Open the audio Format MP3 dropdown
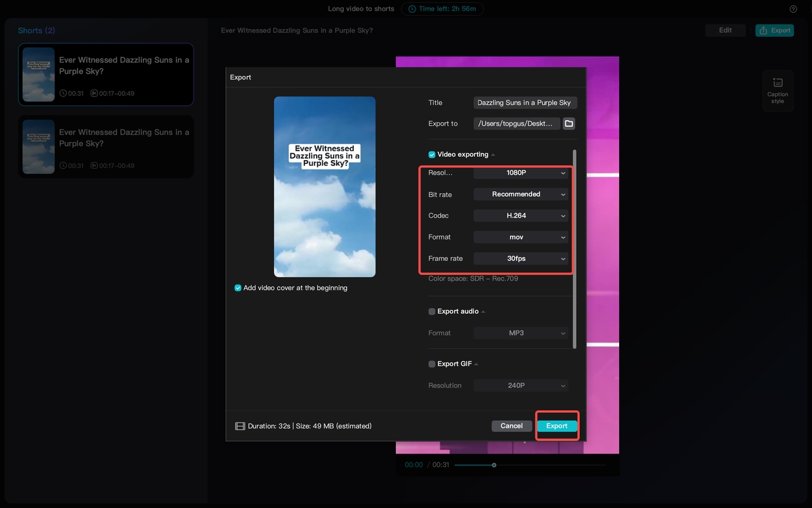The height and width of the screenshot is (508, 812). (521, 333)
